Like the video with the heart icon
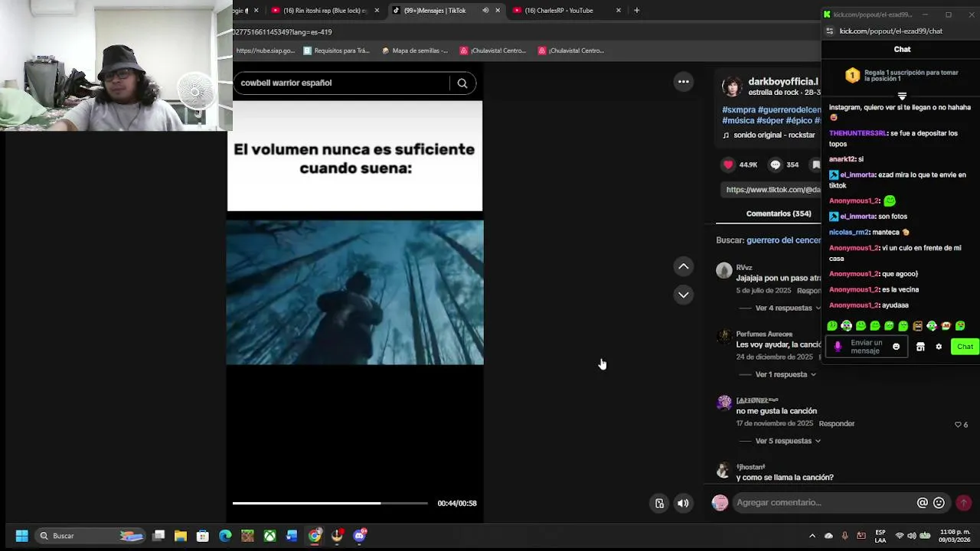Screen dimensions: 980x551 (728, 165)
